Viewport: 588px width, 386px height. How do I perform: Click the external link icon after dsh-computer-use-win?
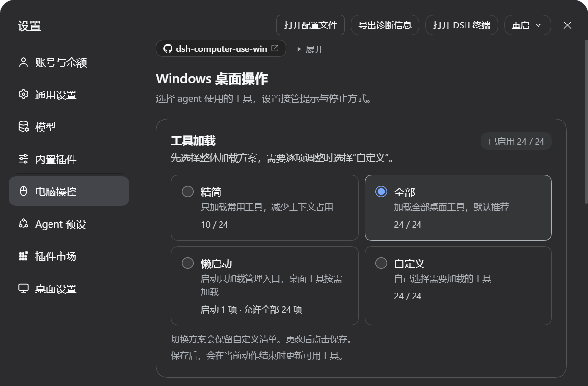tap(275, 48)
